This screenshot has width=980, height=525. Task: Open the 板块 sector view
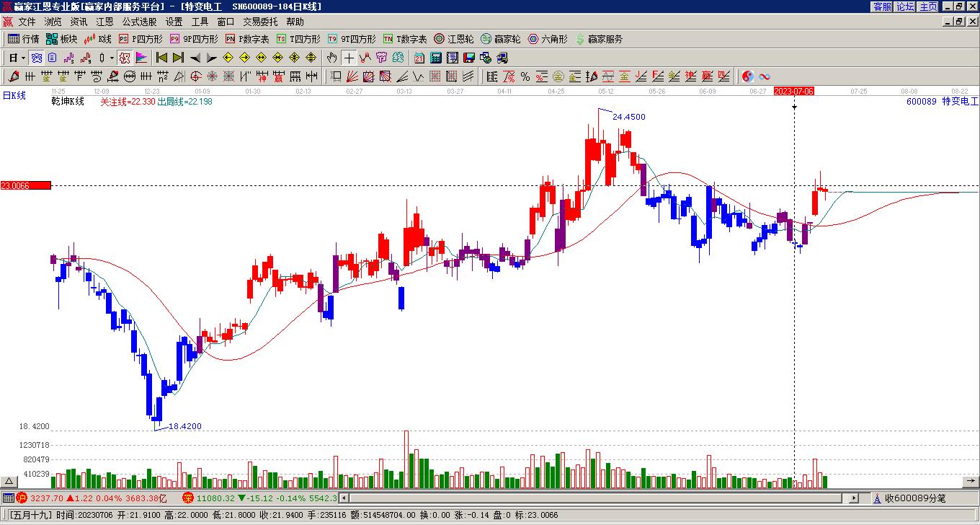pyautogui.click(x=62, y=39)
